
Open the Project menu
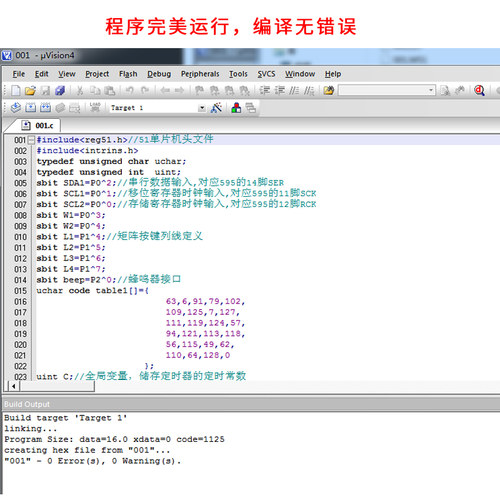click(97, 74)
